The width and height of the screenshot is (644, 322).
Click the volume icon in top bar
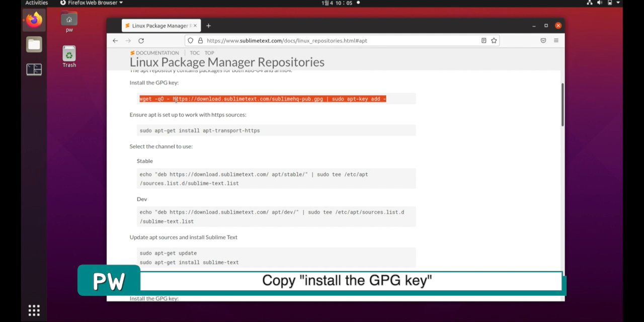pyautogui.click(x=600, y=3)
